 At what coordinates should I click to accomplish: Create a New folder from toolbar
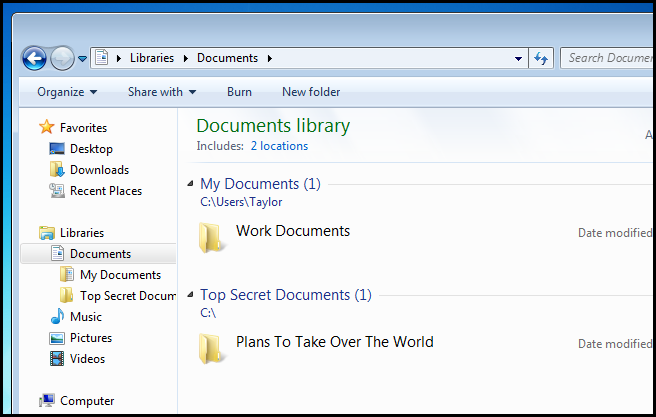[311, 92]
